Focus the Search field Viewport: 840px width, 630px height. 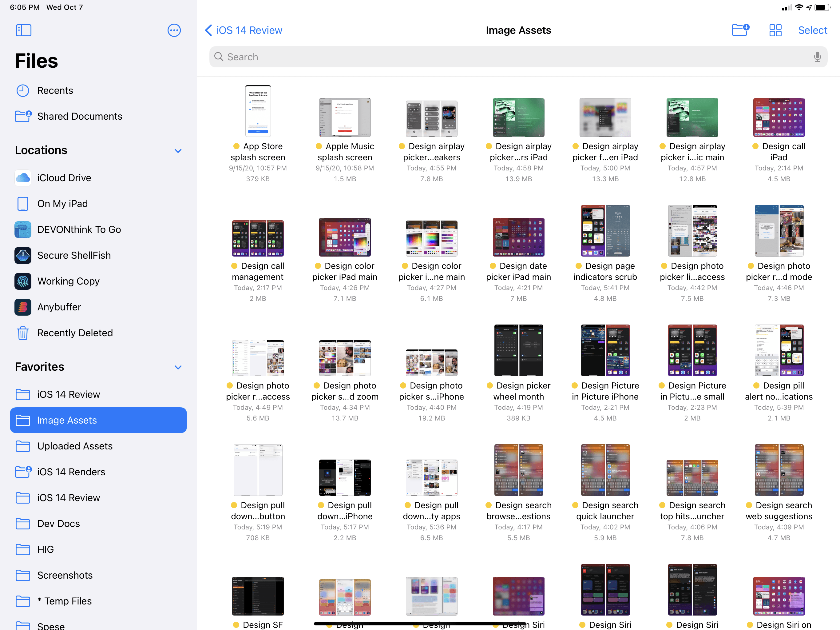[518, 57]
